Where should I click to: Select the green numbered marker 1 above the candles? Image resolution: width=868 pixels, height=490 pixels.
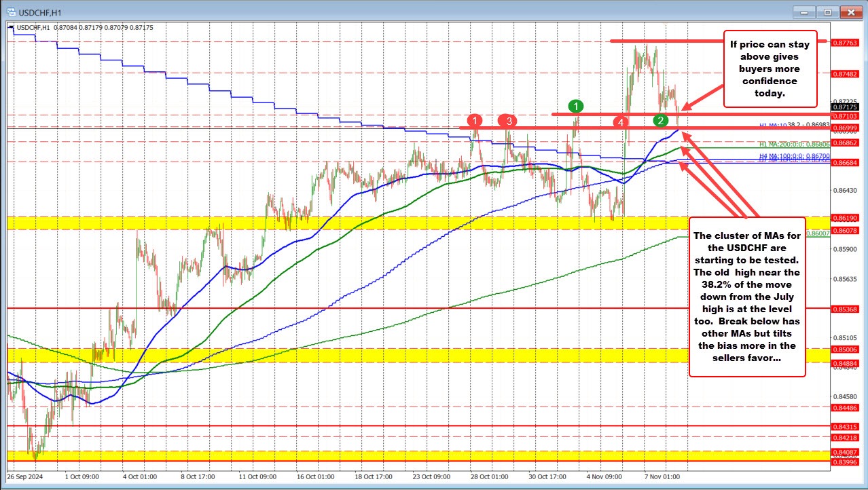576,107
